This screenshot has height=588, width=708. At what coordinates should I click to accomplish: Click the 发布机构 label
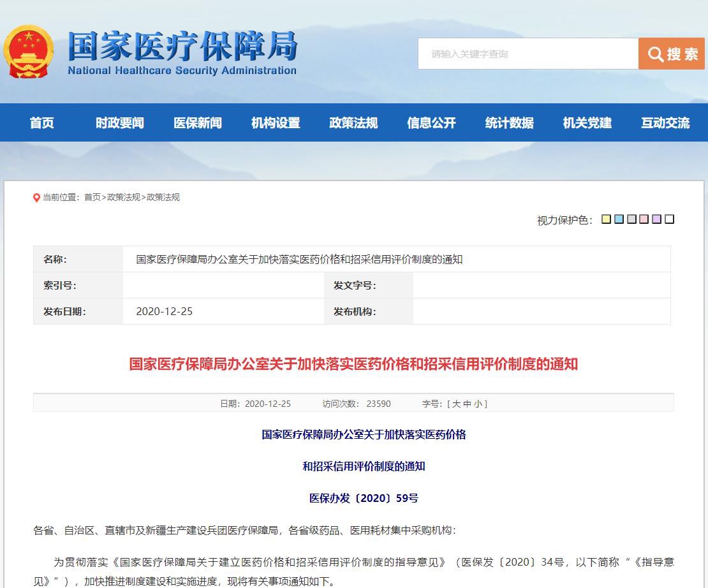[355, 311]
